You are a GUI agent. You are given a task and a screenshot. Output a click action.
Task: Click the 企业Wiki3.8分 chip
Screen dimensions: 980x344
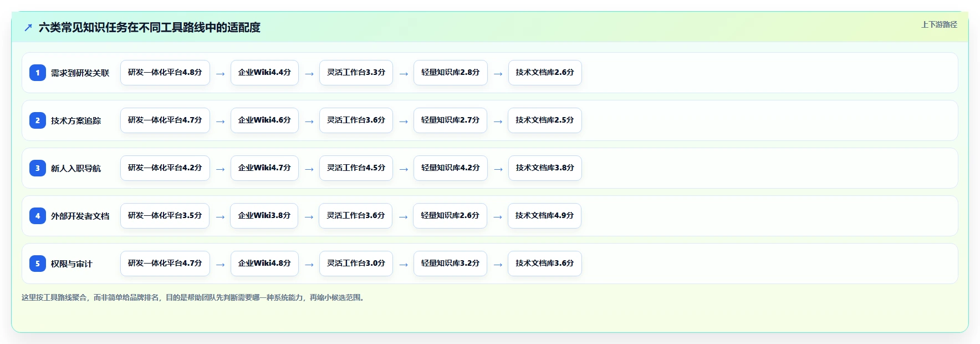coord(264,216)
